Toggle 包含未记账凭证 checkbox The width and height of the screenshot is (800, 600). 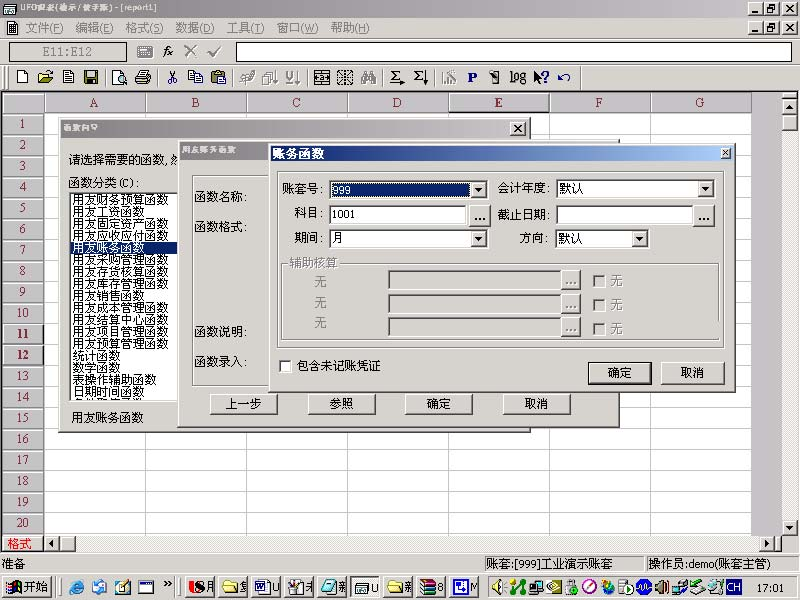(285, 366)
